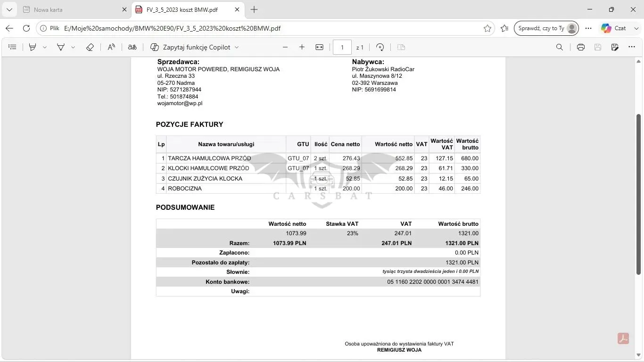This screenshot has height=362, width=644.
Task: Click Zapytaj funkcję Copilot
Action: tap(190, 47)
